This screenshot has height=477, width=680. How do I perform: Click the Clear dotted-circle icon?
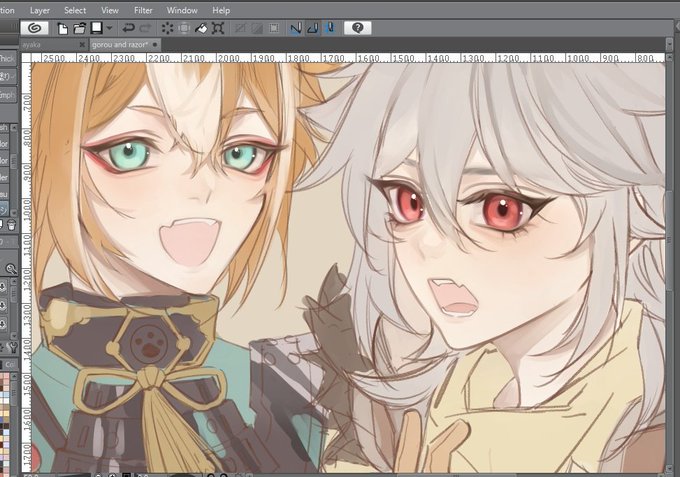[167, 29]
